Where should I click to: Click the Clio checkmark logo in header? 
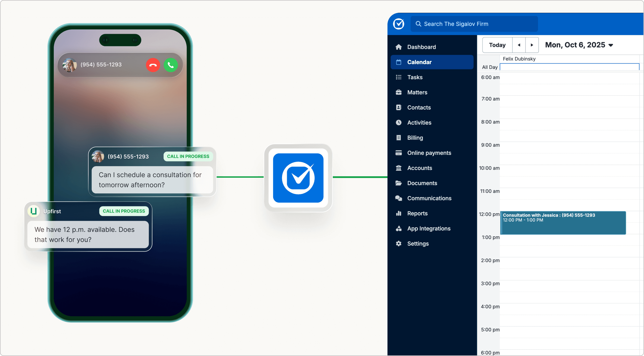tap(399, 24)
